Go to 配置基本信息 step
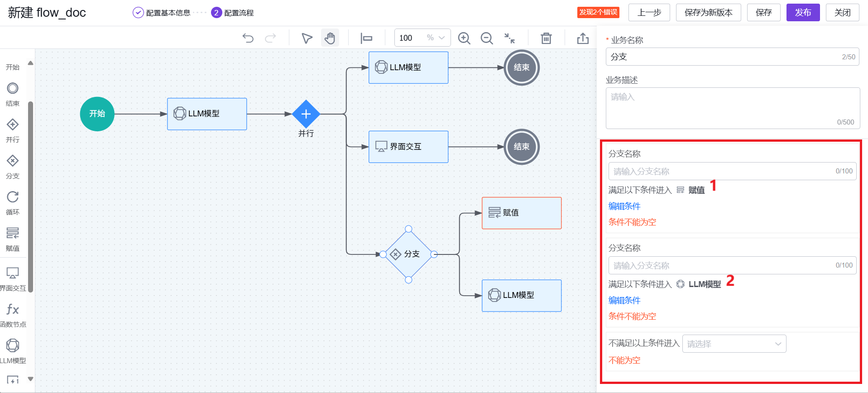 (x=162, y=13)
